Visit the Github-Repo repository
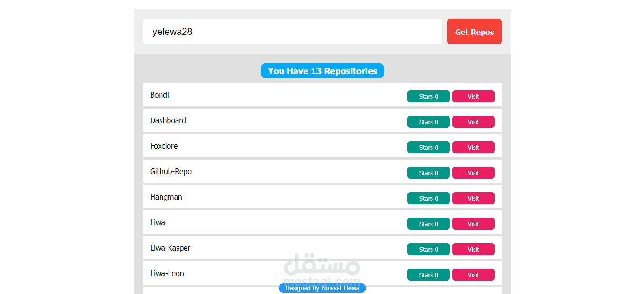Image resolution: width=644 pixels, height=294 pixels. [x=473, y=173]
